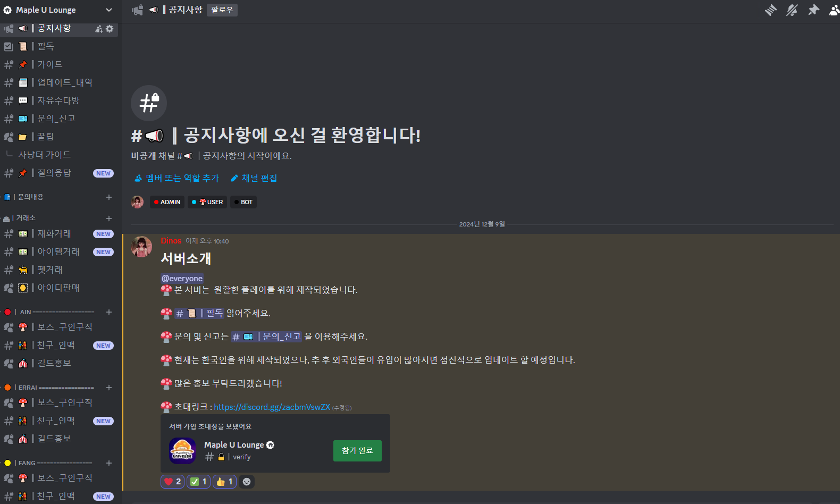The image size is (840, 504).
Task: Open the Threads icon in the header
Action: click(770, 10)
